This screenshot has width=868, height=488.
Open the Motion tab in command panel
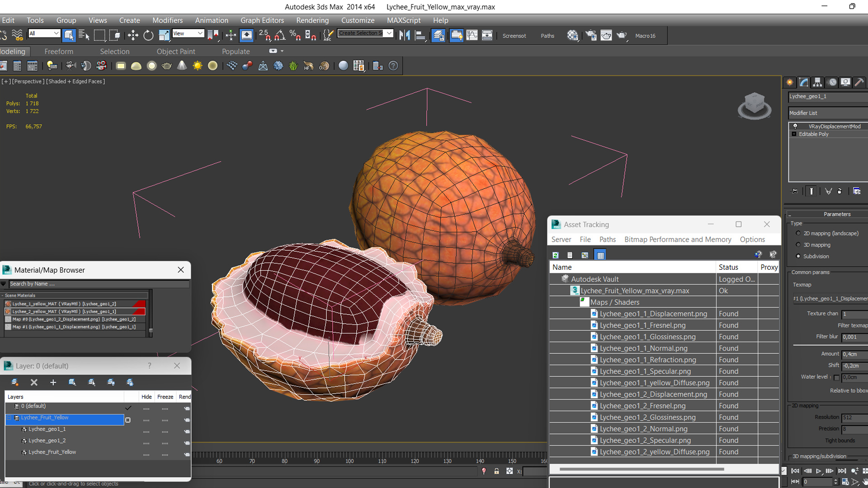(x=832, y=82)
